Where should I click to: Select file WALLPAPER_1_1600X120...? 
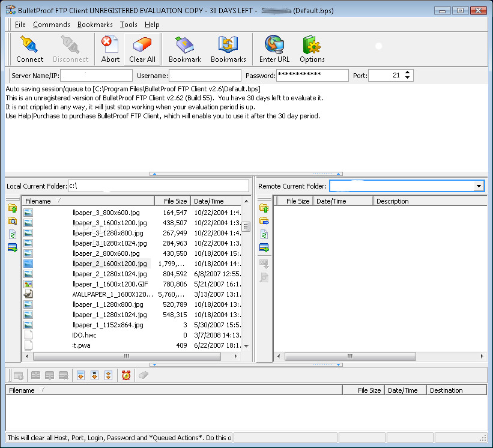[112, 294]
